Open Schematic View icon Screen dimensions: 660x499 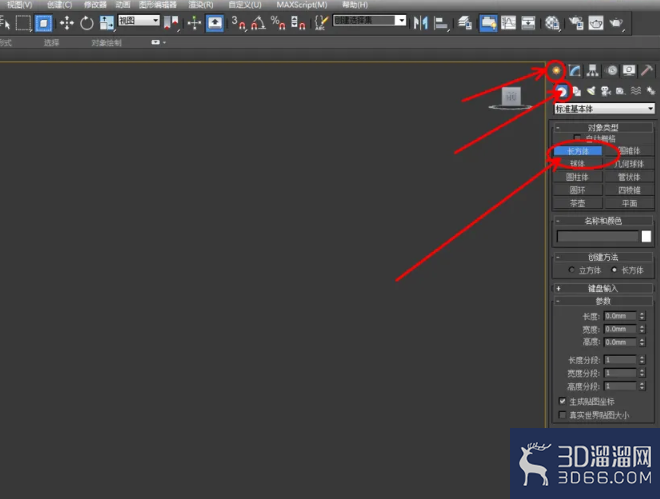pyautogui.click(x=528, y=23)
